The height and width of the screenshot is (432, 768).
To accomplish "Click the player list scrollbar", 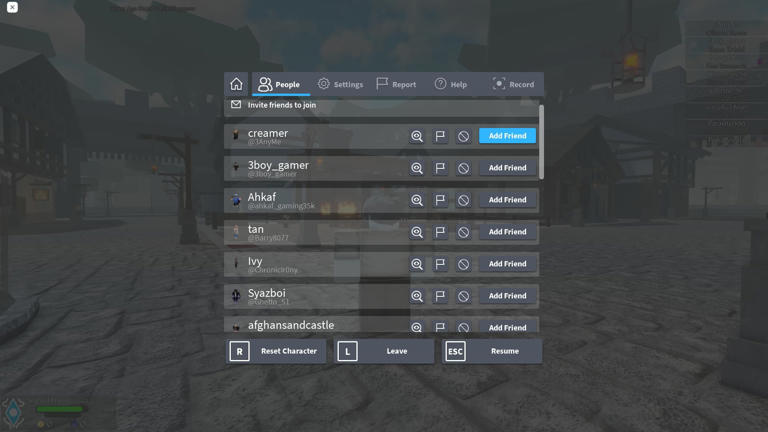I will pyautogui.click(x=541, y=142).
